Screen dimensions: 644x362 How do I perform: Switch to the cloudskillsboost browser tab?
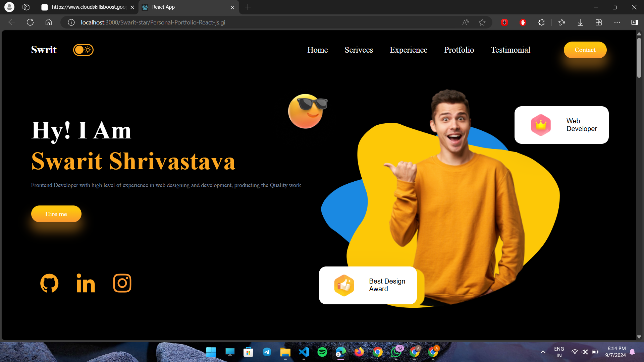(88, 7)
